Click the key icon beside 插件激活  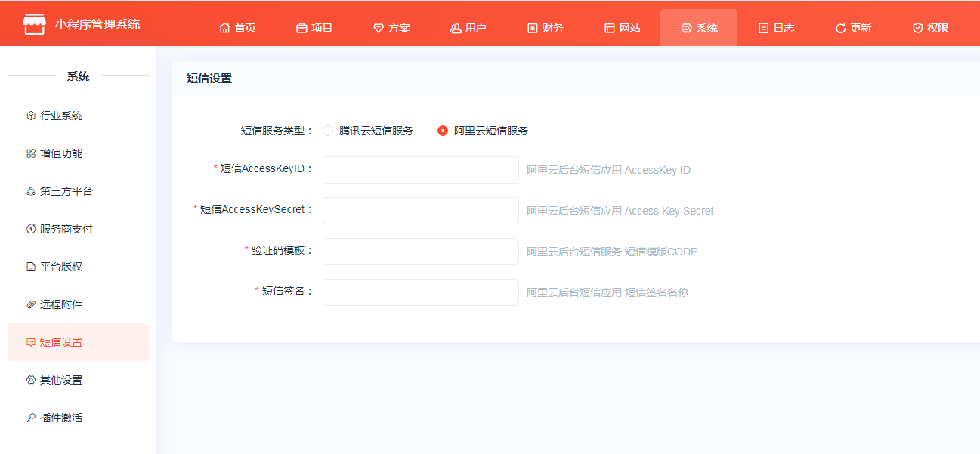click(31, 418)
